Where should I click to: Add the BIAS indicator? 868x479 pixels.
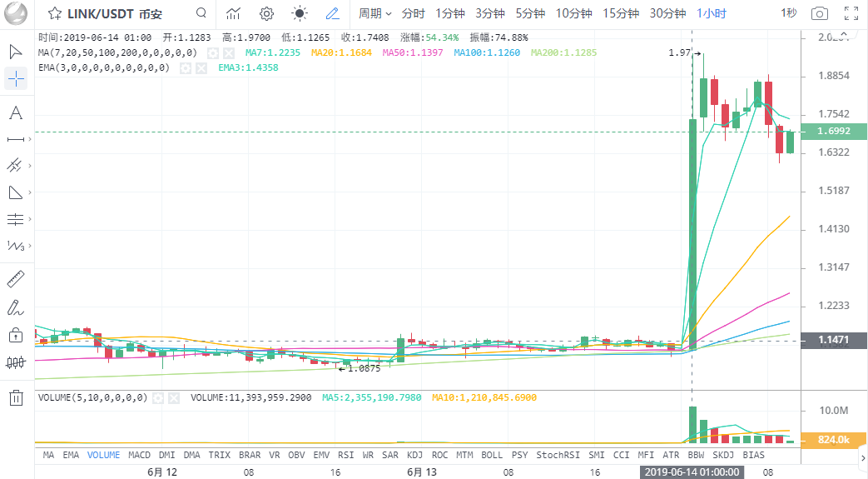tap(753, 455)
